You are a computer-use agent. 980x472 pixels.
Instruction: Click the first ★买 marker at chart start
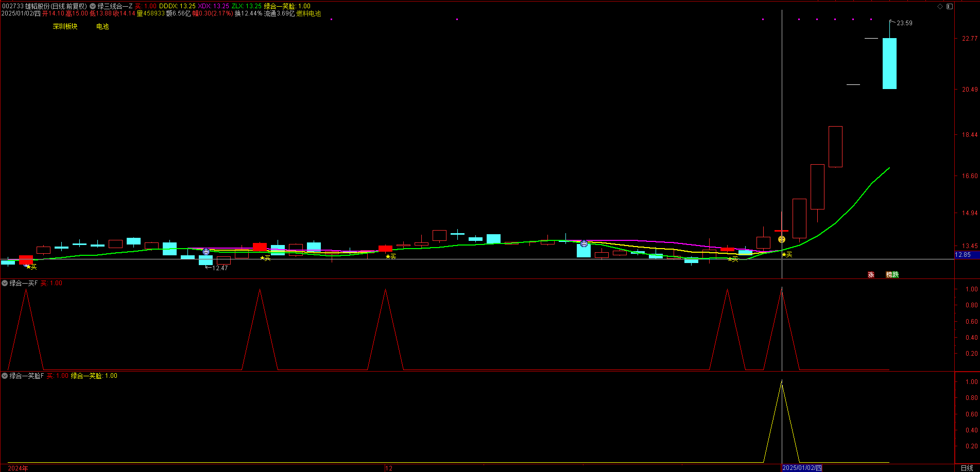point(31,267)
